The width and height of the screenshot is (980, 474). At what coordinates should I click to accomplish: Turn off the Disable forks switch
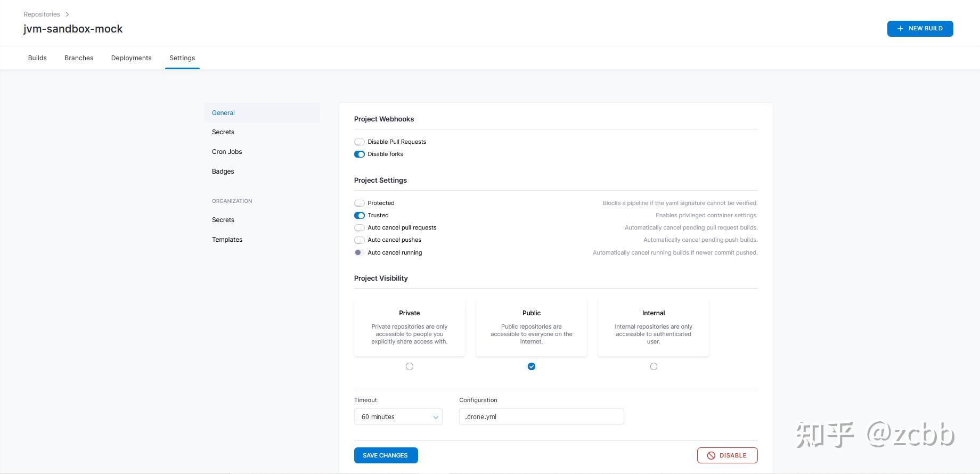pyautogui.click(x=360, y=154)
